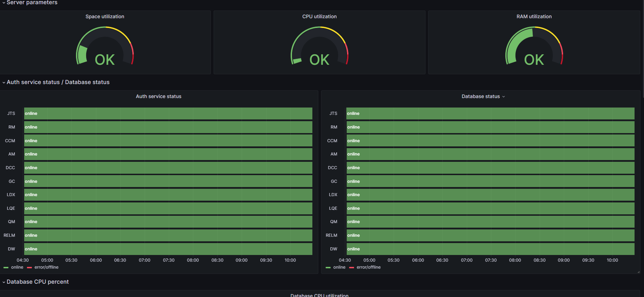The height and width of the screenshot is (297, 644).
Task: Click the 10:00 tick on Auth service time axis
Action: tap(290, 260)
